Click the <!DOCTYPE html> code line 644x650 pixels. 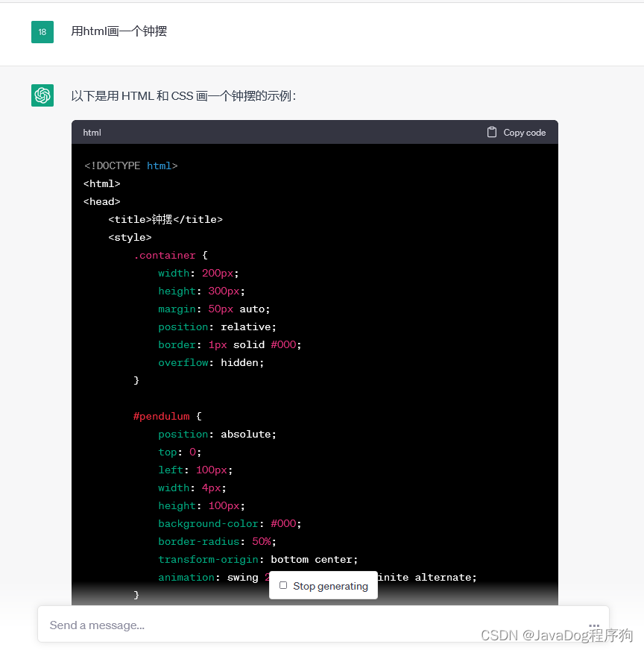click(131, 165)
